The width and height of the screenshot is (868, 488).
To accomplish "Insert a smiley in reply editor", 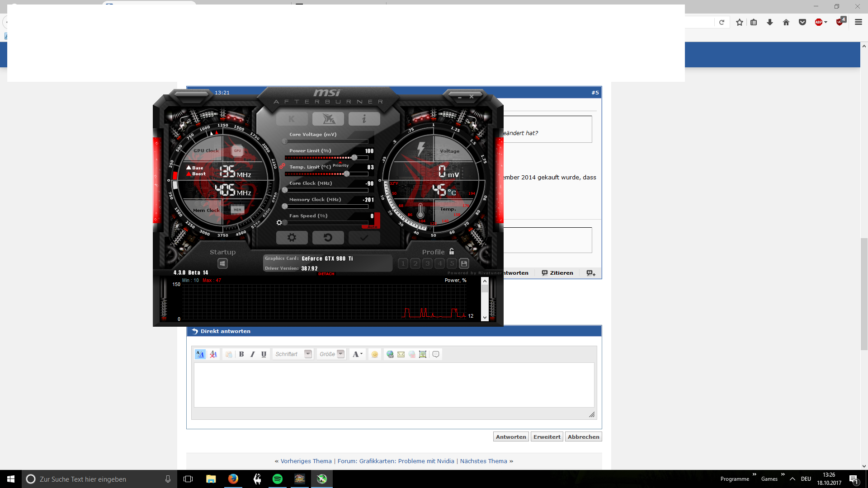I will (x=374, y=355).
